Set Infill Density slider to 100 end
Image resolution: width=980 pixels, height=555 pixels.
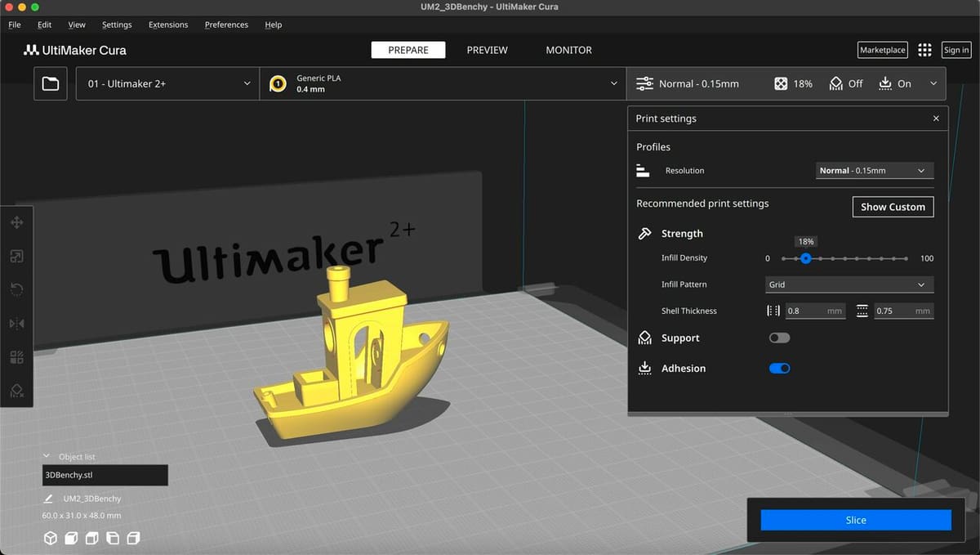[906, 258]
